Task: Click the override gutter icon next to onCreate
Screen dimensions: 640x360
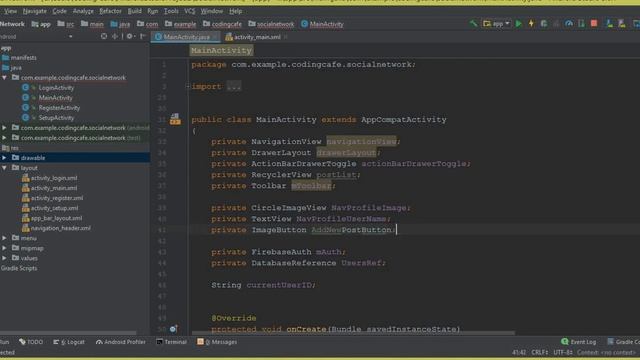Action: point(173,329)
